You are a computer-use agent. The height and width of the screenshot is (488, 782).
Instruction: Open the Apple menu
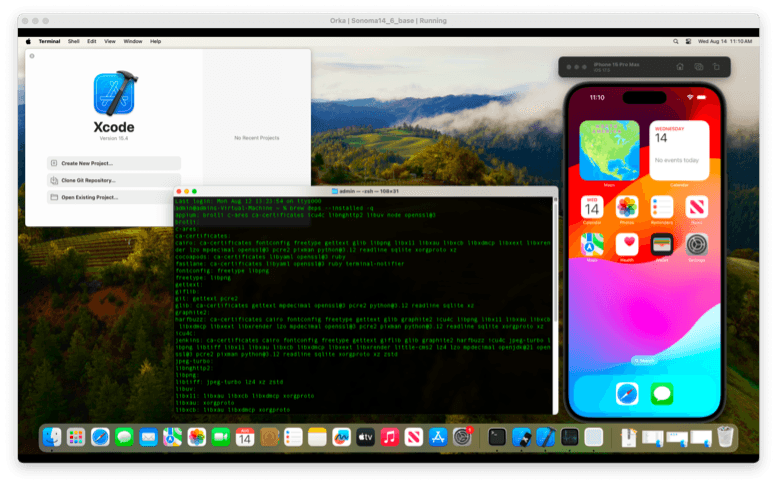click(x=28, y=41)
